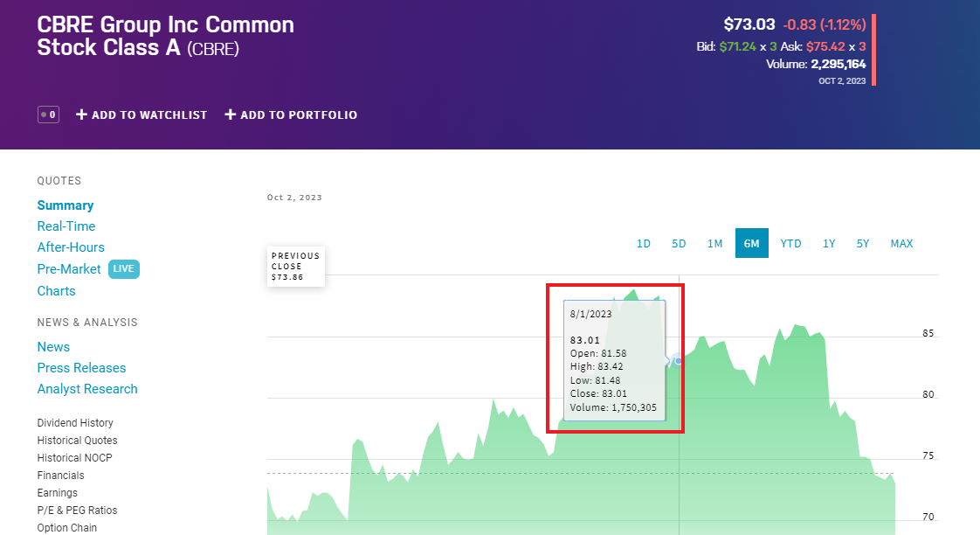
Task: Click the 80 y-axis label
Action: [928, 394]
